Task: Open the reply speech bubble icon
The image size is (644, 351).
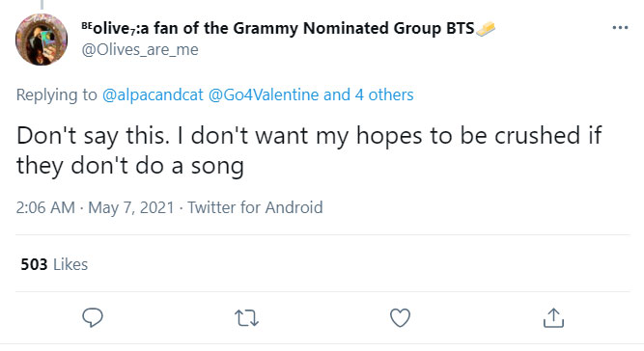Action: click(93, 318)
